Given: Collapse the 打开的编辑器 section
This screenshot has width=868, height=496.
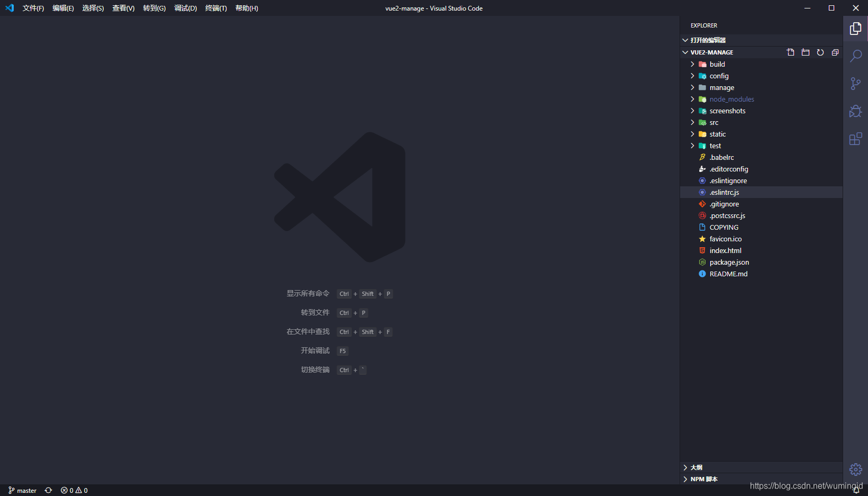Looking at the screenshot, I should tap(761, 40).
